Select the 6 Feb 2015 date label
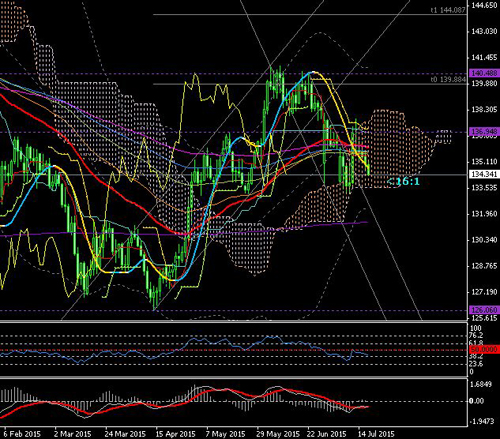The width and height of the screenshot is (500, 439). 22,434
